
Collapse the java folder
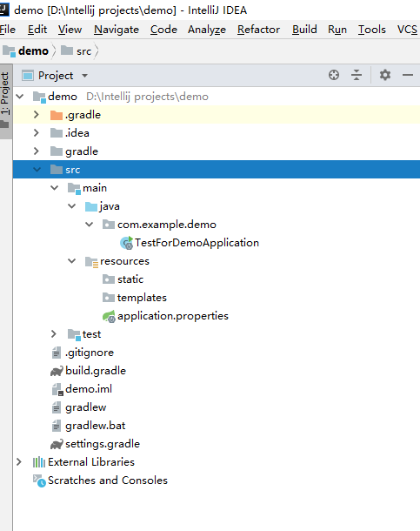(71, 206)
